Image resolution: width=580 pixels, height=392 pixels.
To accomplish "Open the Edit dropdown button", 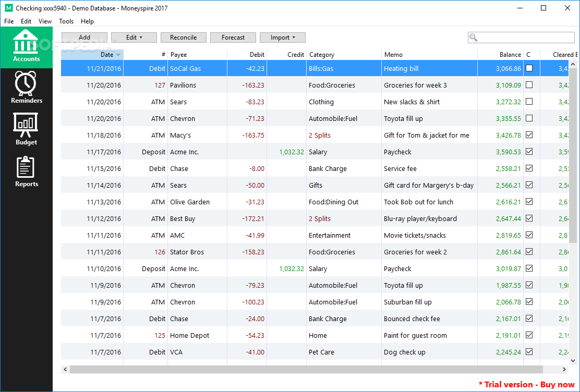I will (x=134, y=38).
